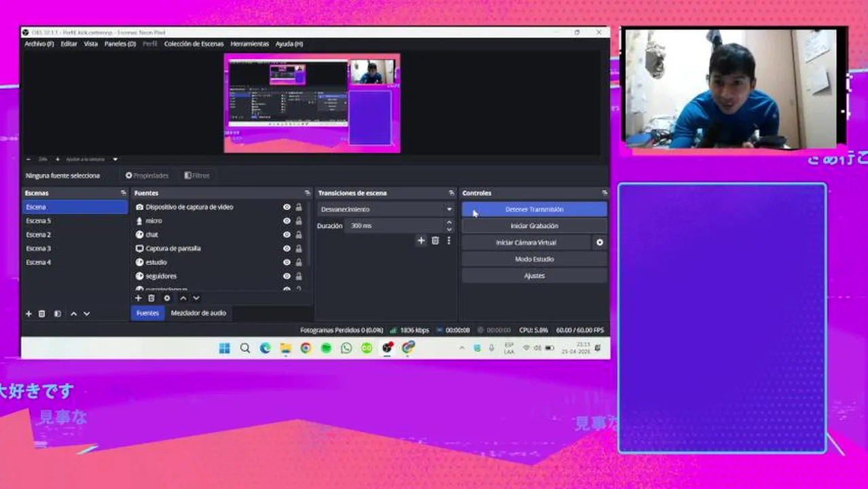Click the Windows Start button

[x=224, y=348]
